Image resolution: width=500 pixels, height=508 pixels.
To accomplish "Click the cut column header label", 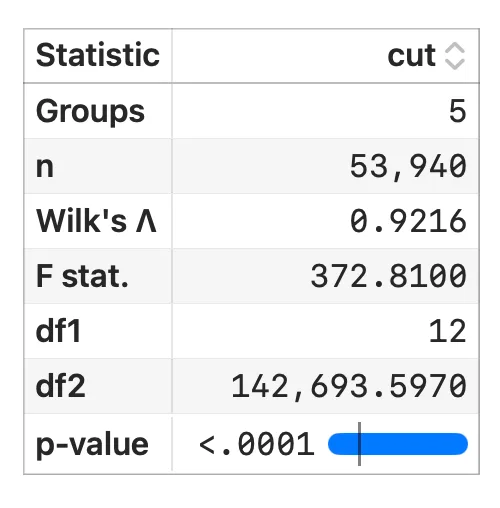I will point(411,56).
